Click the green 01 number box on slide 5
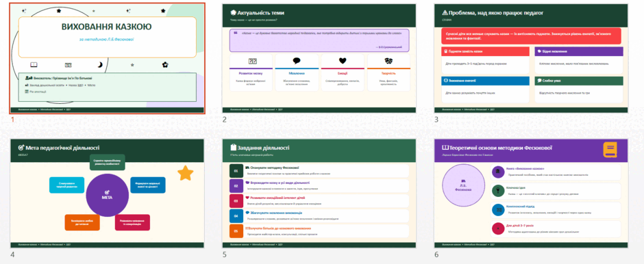The height and width of the screenshot is (264, 644). click(x=236, y=170)
